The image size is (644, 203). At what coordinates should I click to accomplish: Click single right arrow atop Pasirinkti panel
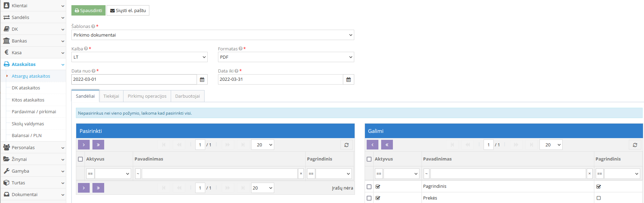pos(84,145)
